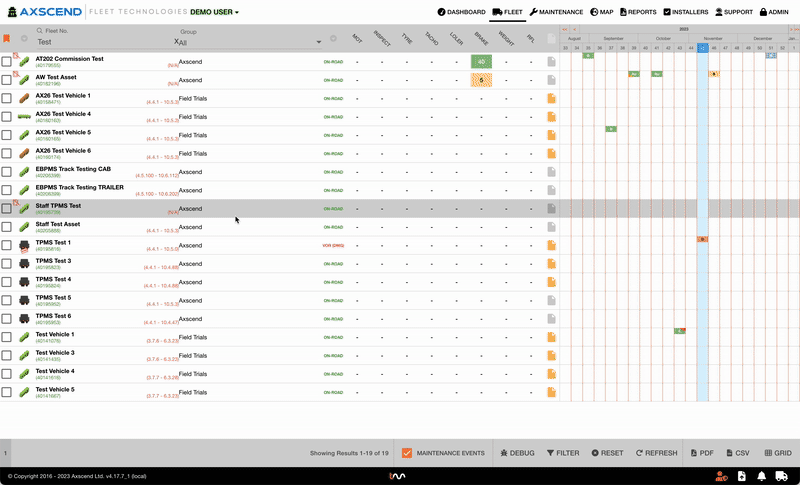The height and width of the screenshot is (485, 800).
Task: Select the Staff TPMS Test row checkbox
Action: (7, 209)
